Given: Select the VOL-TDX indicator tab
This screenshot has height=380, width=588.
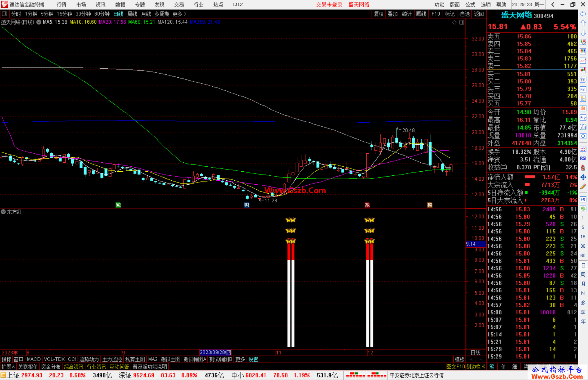Looking at the screenshot, I should click(x=54, y=359).
